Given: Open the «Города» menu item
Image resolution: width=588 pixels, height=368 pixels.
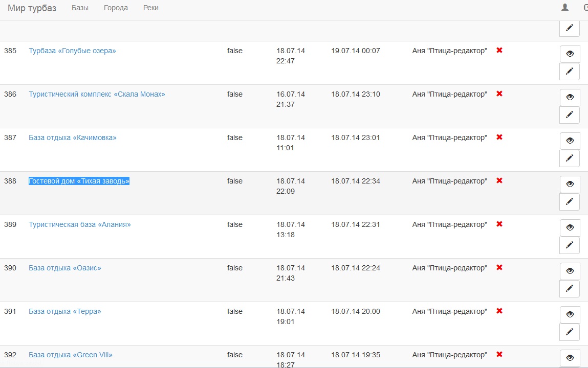Looking at the screenshot, I should coord(116,8).
